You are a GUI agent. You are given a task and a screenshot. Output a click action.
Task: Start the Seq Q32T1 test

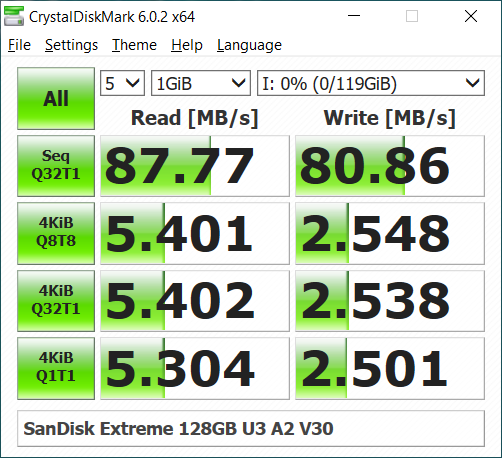(x=56, y=166)
